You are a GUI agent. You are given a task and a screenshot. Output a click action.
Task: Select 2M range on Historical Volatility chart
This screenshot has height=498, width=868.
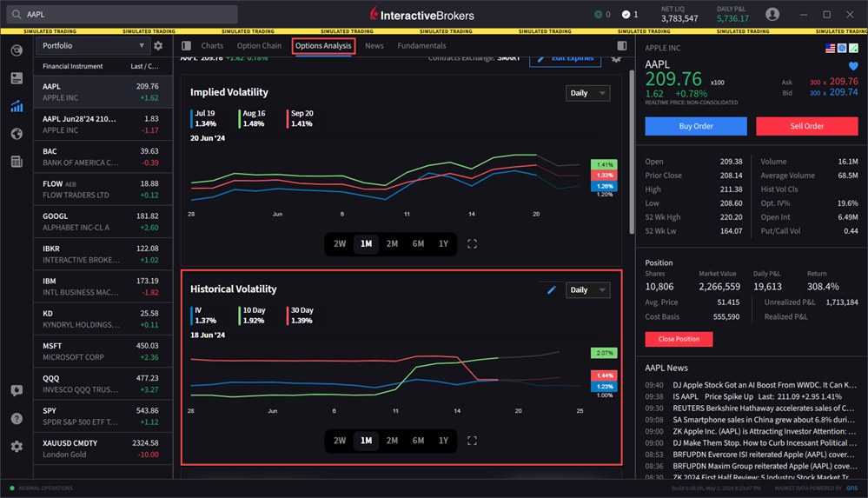pyautogui.click(x=392, y=441)
